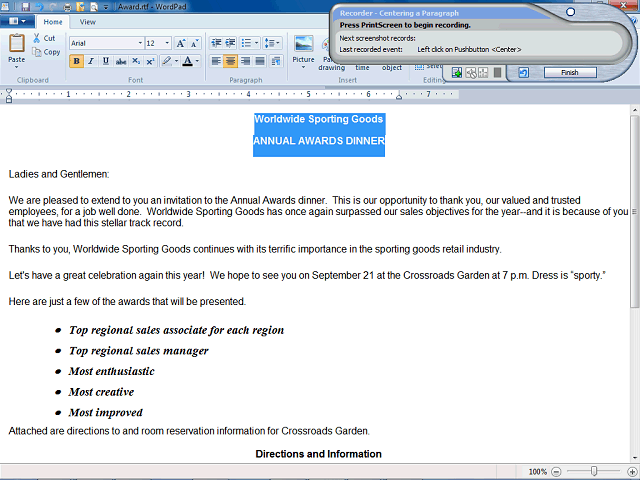The width and height of the screenshot is (640, 480).
Task: Click the Quick print icon
Action: click(67, 7)
